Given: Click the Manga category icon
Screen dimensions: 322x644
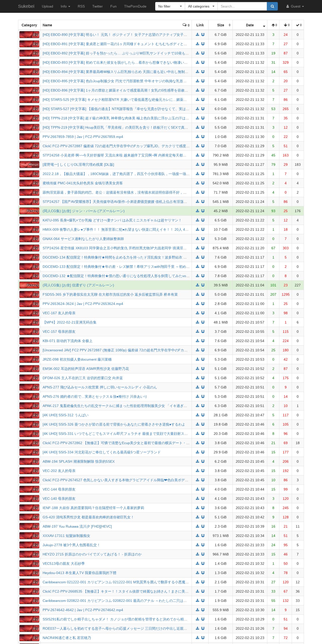Looking at the screenshot, I should (29, 165).
